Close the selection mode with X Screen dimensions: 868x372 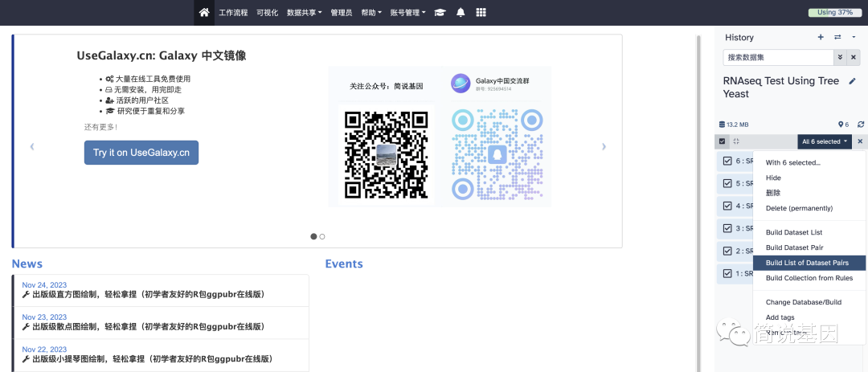[x=860, y=141]
